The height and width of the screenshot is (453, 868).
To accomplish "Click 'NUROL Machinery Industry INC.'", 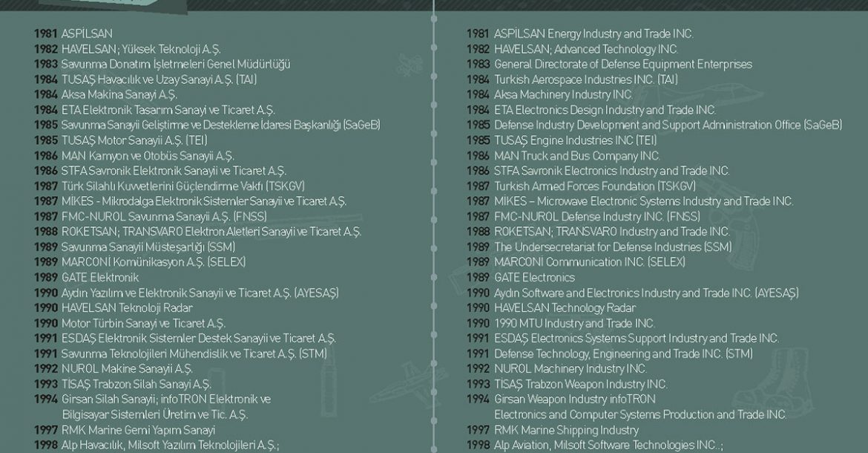I will pos(571,369).
